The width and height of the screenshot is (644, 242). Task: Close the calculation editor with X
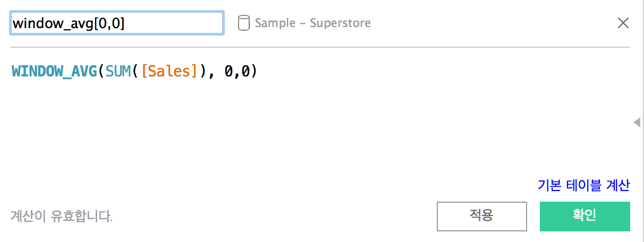point(623,23)
